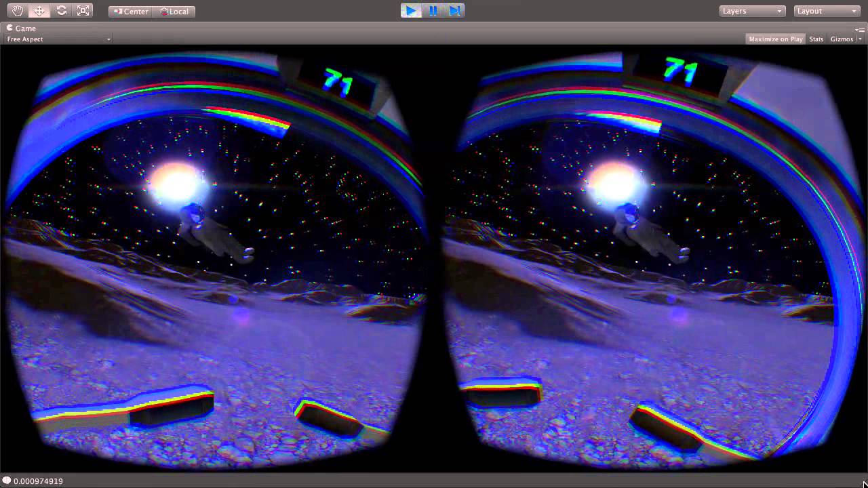Screen dimensions: 868x488
Task: Open the Layers dropdown
Action: 753,12
